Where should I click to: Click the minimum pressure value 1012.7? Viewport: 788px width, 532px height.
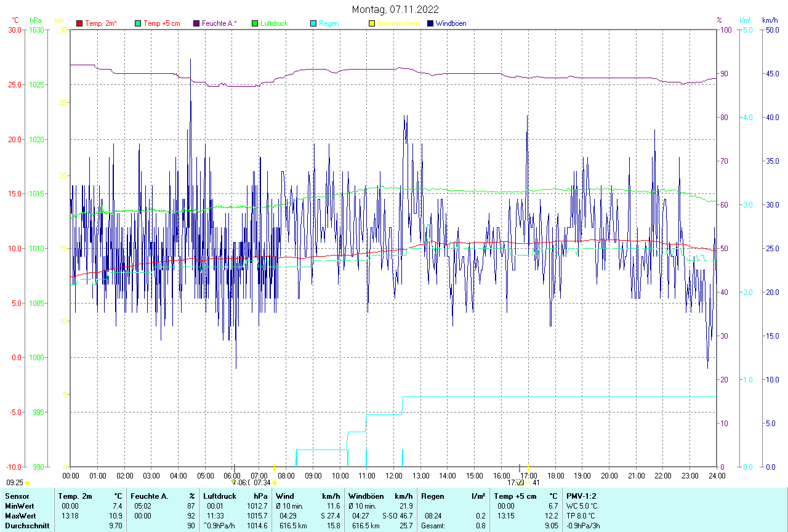pos(257,506)
